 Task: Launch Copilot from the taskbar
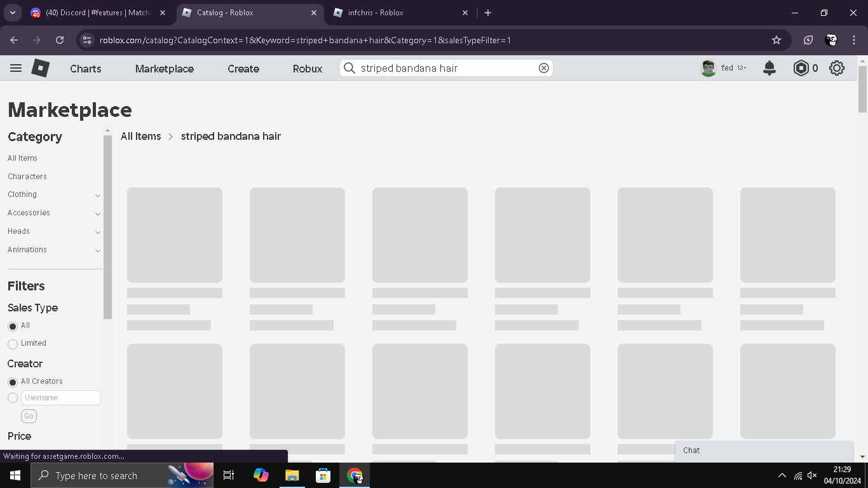(x=261, y=475)
